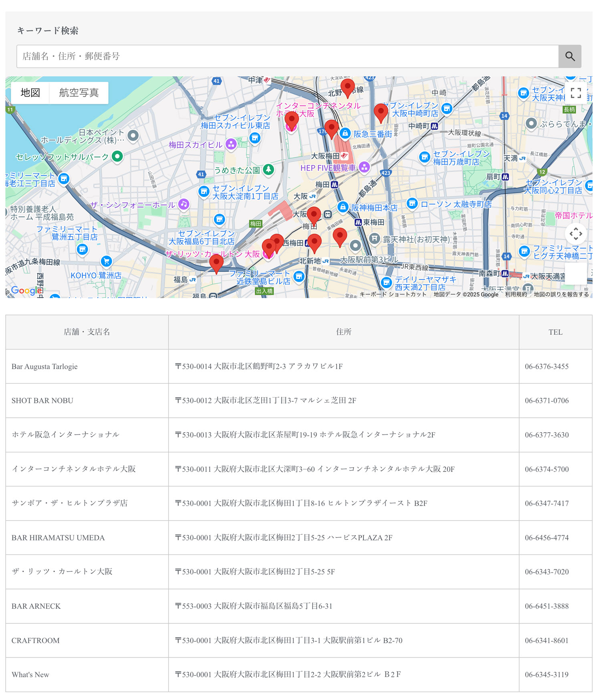Toggle fullscreen map view icon
601x700 pixels.
[x=576, y=93]
